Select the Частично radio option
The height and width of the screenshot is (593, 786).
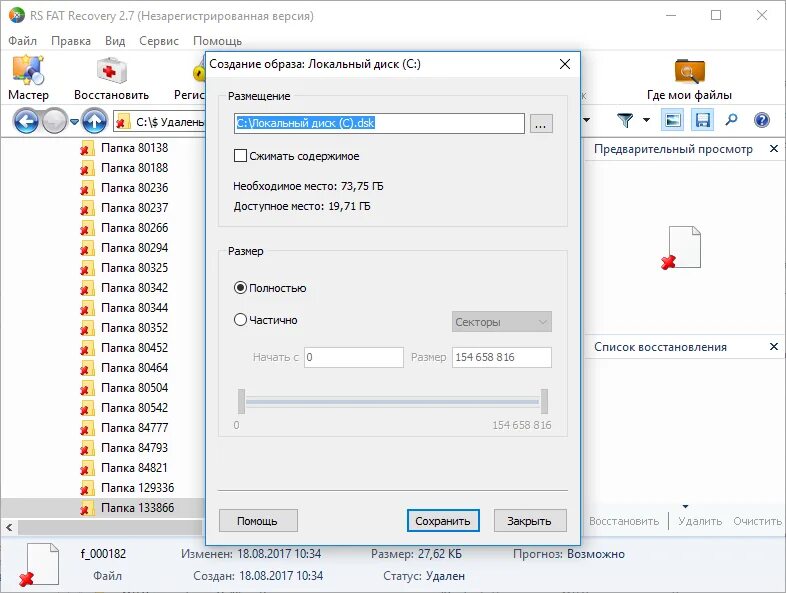(x=240, y=319)
